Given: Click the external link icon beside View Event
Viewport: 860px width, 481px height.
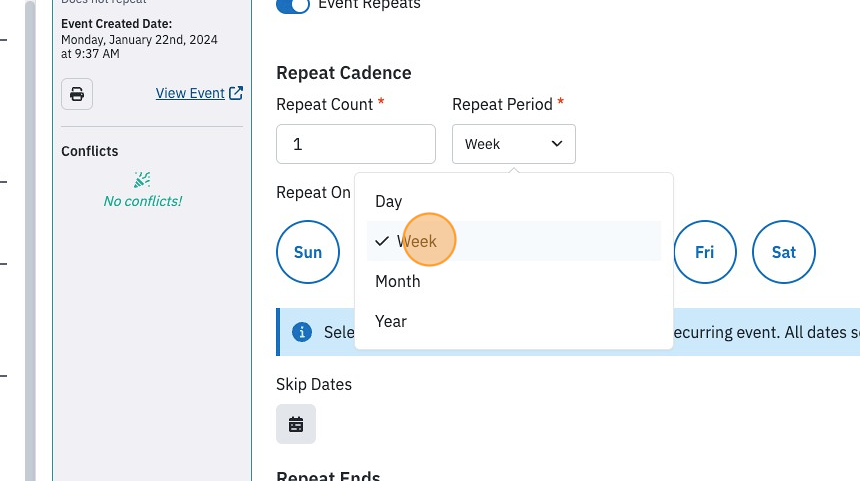Looking at the screenshot, I should click(x=236, y=93).
